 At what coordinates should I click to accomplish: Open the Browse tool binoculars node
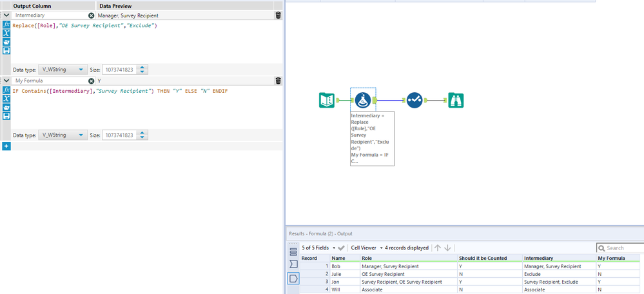[x=456, y=100]
